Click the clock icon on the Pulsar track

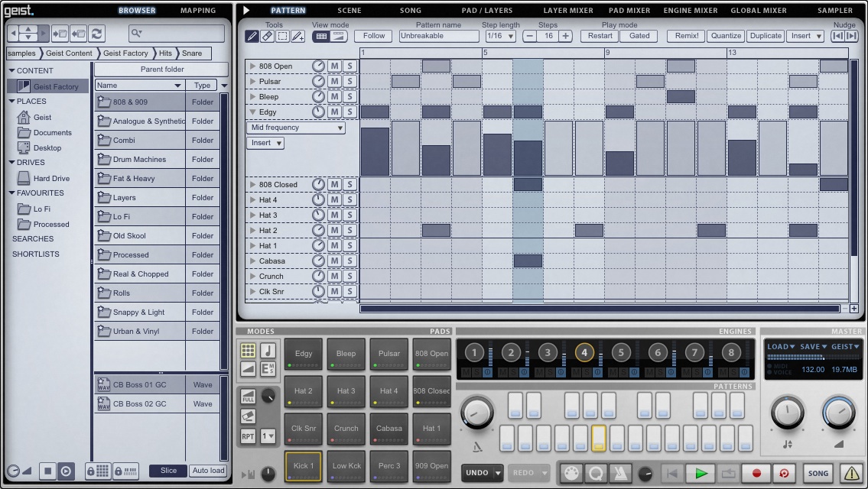coord(318,81)
